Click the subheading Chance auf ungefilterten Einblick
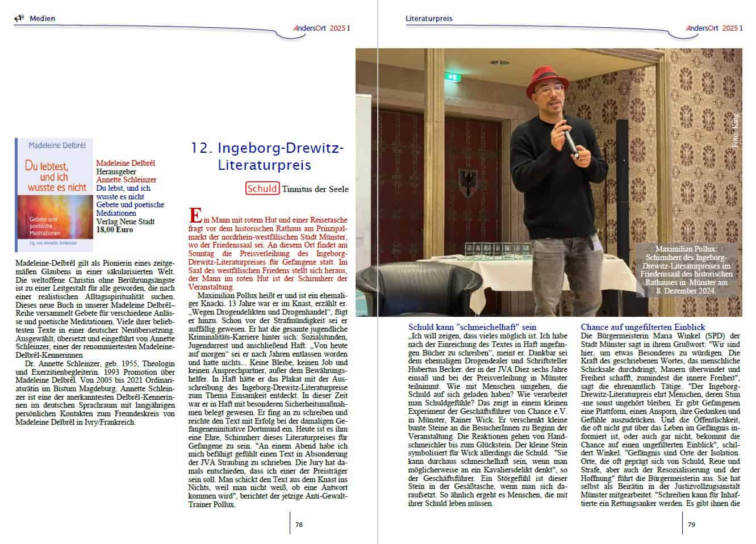This screenshot has height=544, width=756. click(x=643, y=327)
